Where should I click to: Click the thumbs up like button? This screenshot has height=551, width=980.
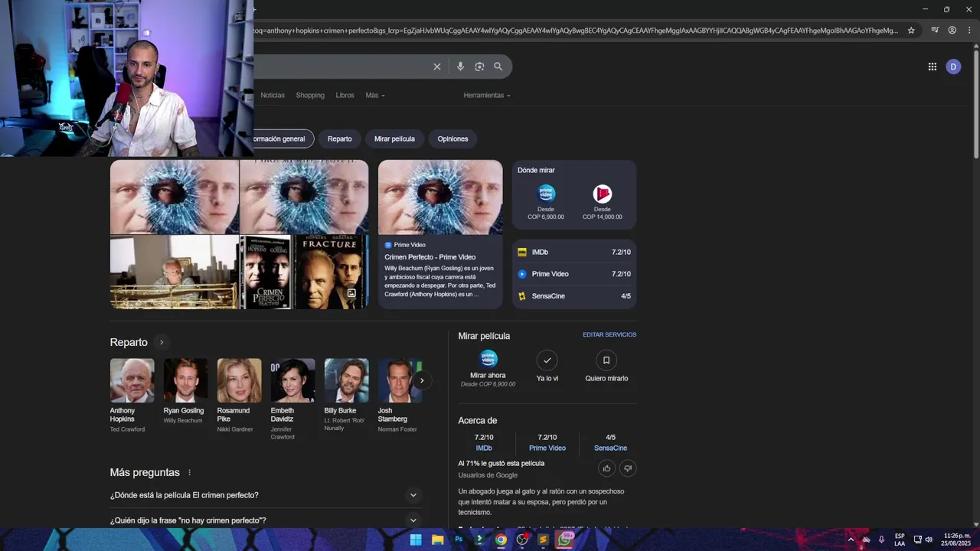[x=606, y=468]
